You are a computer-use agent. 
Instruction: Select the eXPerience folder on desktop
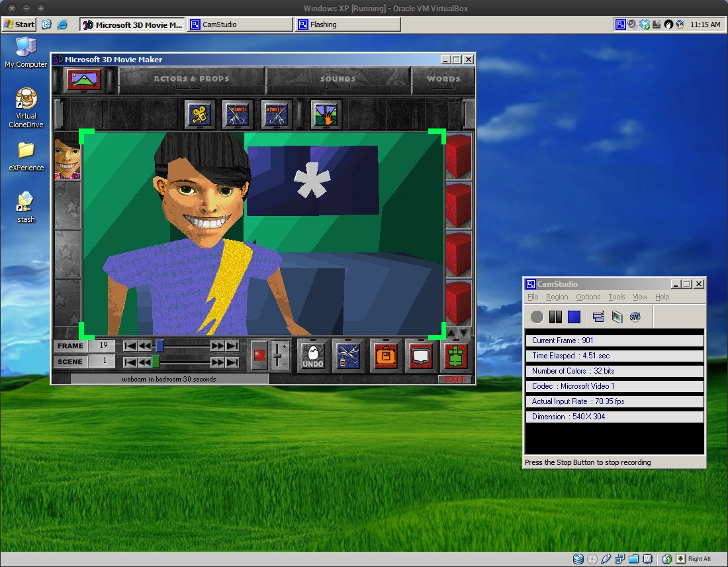[x=26, y=157]
